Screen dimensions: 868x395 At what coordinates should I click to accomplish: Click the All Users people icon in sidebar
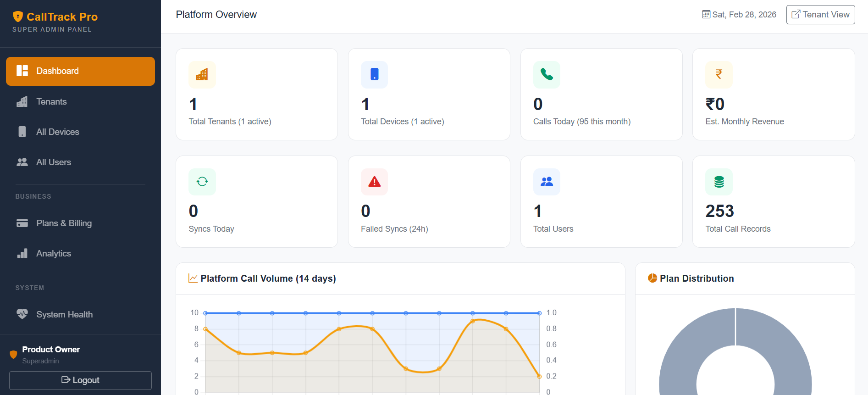pos(22,162)
